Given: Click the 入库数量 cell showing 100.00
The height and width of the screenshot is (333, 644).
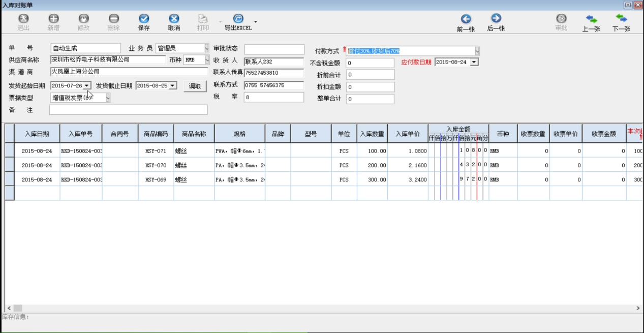Looking at the screenshot, I should click(372, 151).
